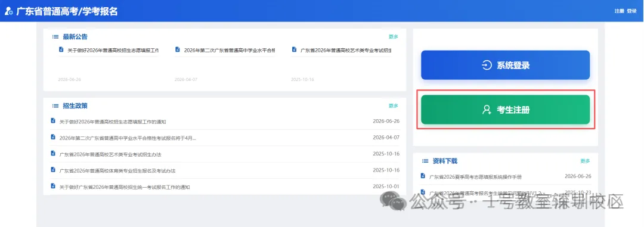
Task: Click the login arrow icon in 系统登录 button
Action: (487, 66)
